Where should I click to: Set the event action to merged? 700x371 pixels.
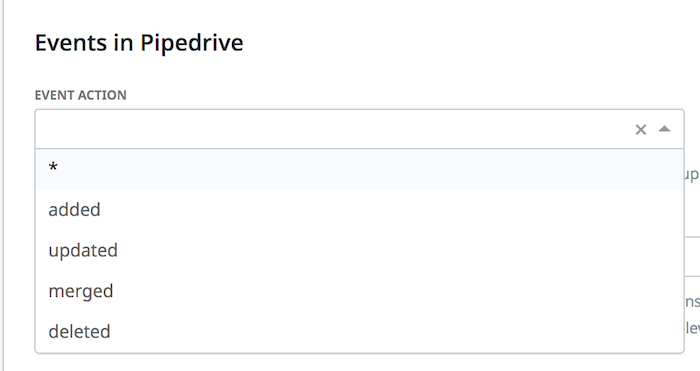tap(359, 291)
